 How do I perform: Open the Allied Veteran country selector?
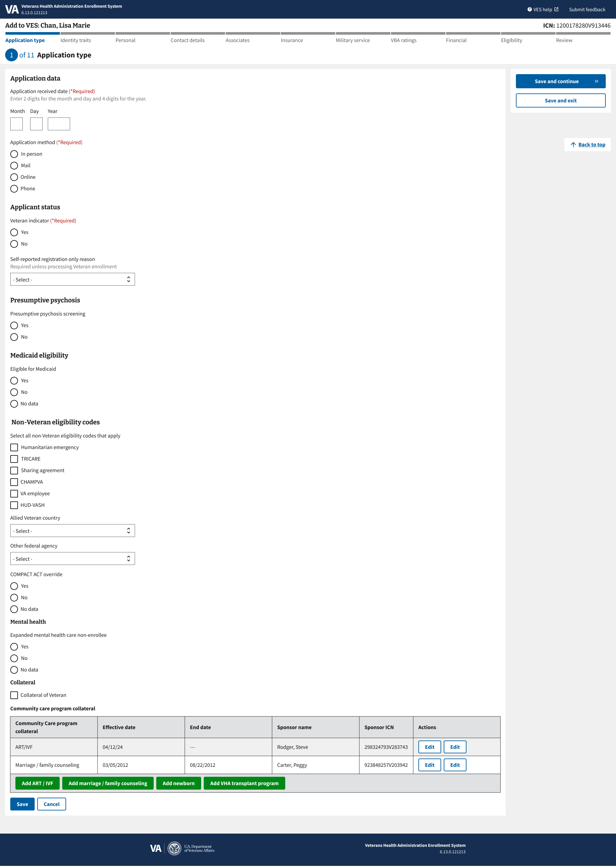(x=73, y=531)
